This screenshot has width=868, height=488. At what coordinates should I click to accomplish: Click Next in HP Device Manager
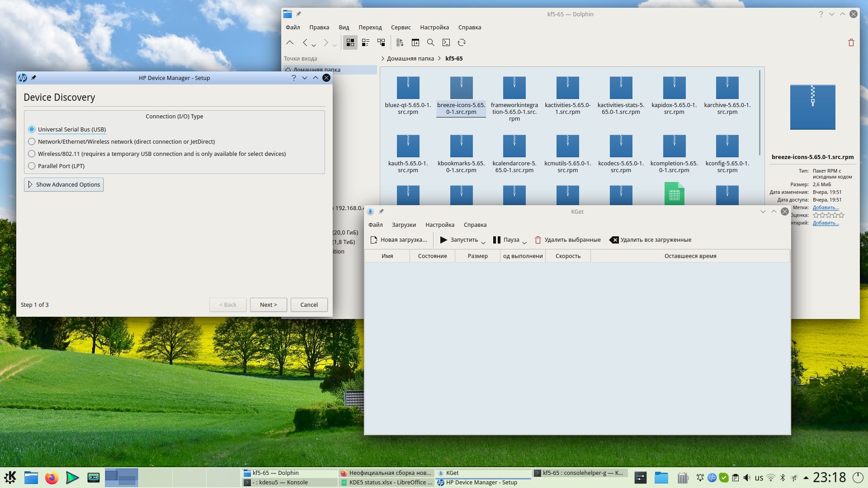(268, 305)
